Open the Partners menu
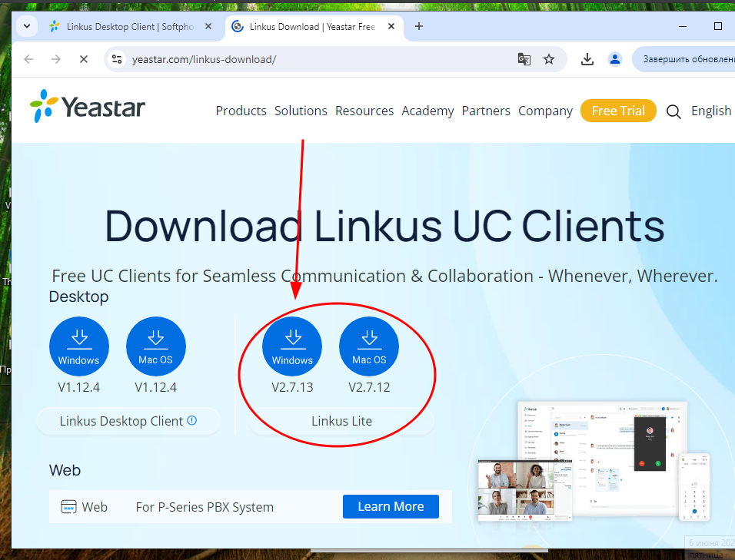735x560 pixels. (486, 111)
